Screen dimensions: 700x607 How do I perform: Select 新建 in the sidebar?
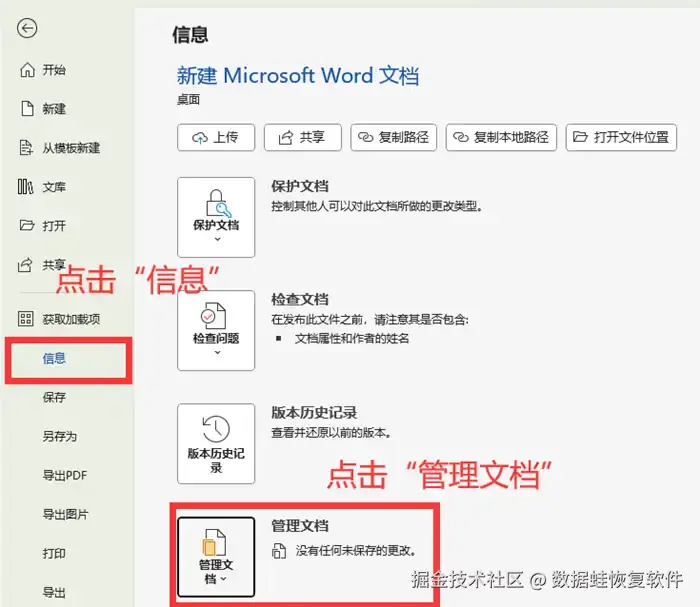click(x=54, y=108)
